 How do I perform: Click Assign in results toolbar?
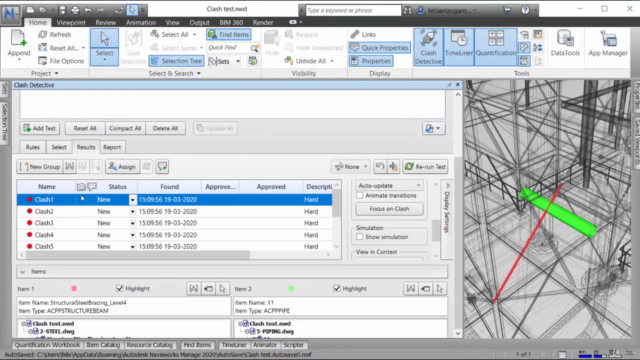click(122, 167)
